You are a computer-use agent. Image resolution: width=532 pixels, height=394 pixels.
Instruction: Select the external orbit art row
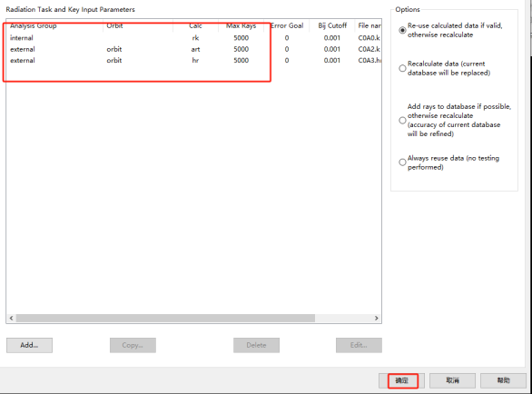point(193,49)
